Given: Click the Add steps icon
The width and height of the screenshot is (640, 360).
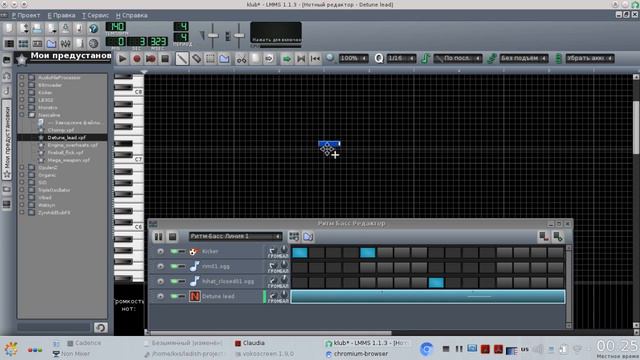Looking at the screenshot, I should click(558, 236).
